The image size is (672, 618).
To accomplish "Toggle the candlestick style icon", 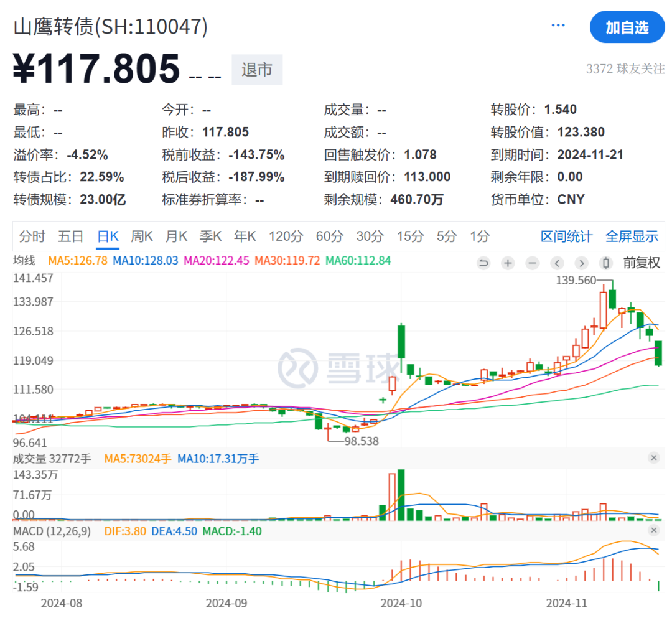I will pyautogui.click(x=605, y=263).
